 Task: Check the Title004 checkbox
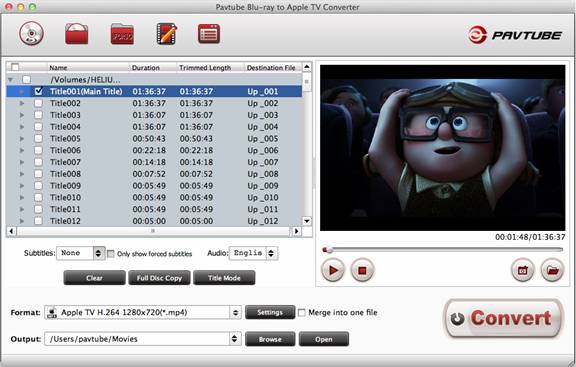tap(38, 127)
